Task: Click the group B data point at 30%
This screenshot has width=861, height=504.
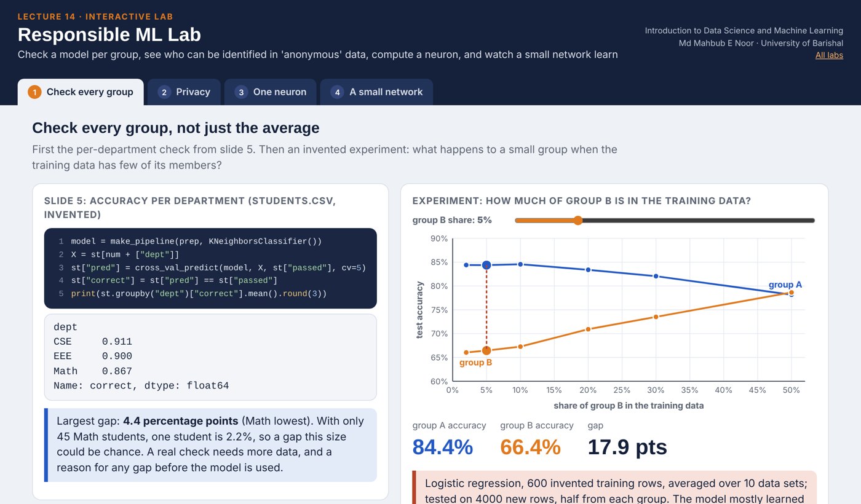Action: [x=656, y=317]
